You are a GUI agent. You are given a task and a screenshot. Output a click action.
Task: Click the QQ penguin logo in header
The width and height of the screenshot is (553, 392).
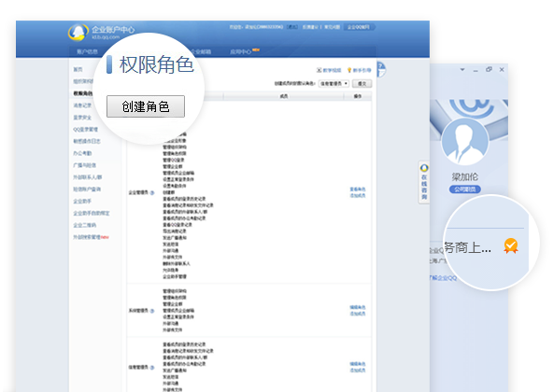pyautogui.click(x=78, y=32)
